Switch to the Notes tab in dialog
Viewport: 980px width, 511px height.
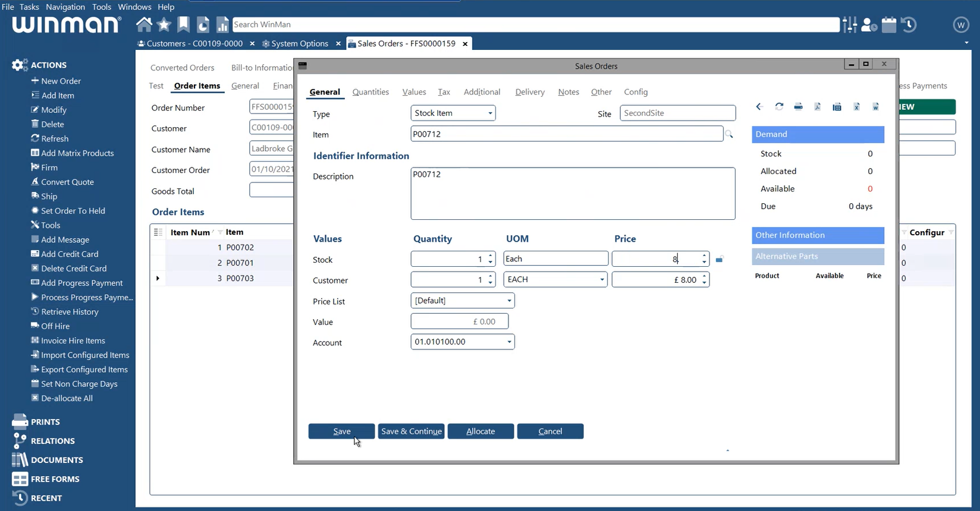tap(568, 92)
